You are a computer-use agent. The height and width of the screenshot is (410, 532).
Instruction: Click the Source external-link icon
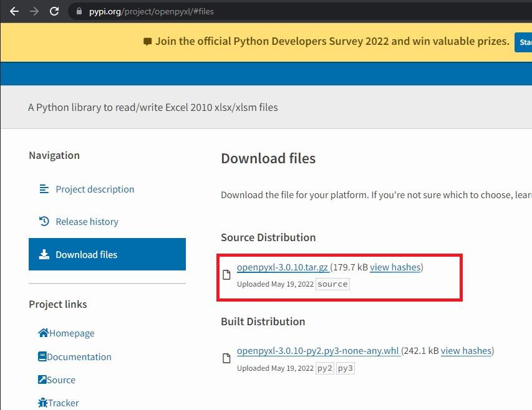tap(42, 379)
